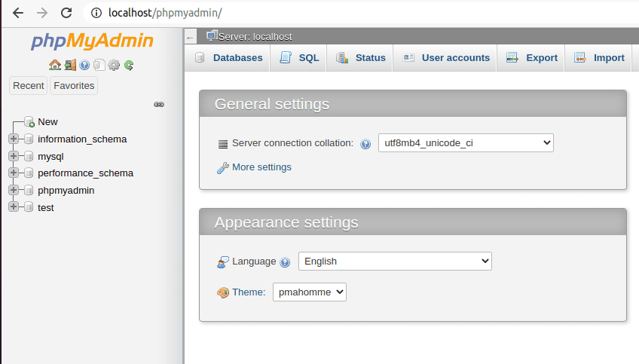Viewport: 639px width, 364px height.
Task: Select test database name in tree
Action: point(46,208)
